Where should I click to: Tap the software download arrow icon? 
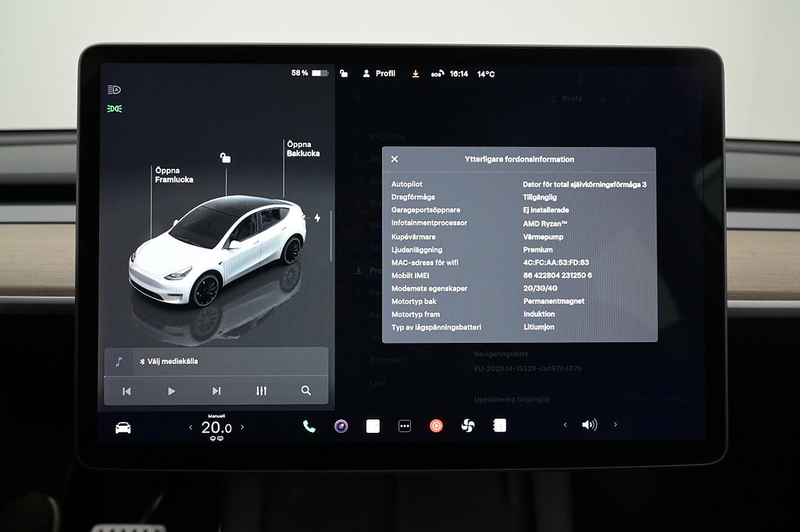(416, 73)
